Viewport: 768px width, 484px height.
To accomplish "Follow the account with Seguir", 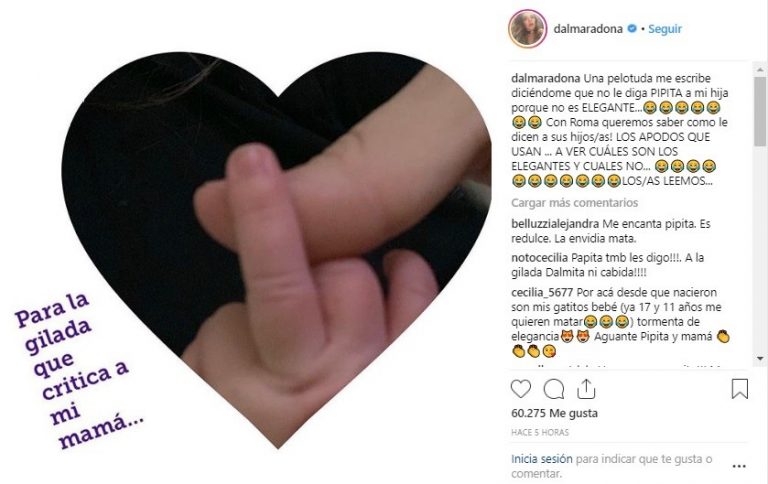I will click(665, 29).
